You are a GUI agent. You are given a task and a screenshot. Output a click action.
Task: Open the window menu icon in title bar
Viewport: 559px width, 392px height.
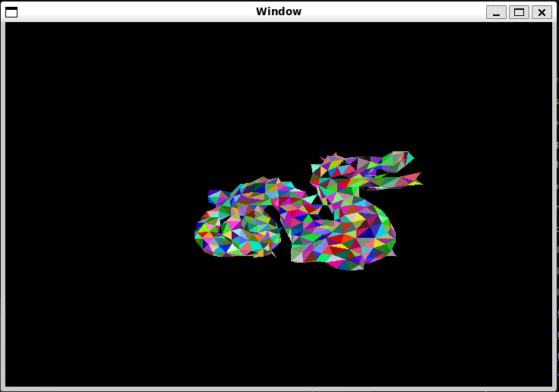point(11,12)
